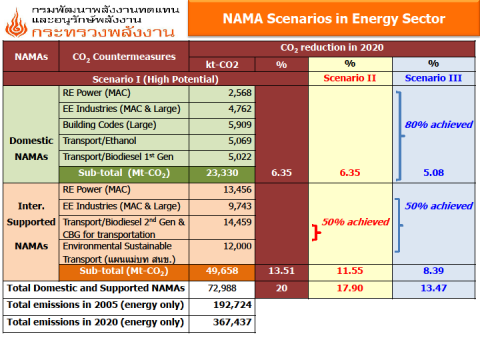
Task: Click the Total emissions in 2020 row
Action: pyautogui.click(x=129, y=322)
